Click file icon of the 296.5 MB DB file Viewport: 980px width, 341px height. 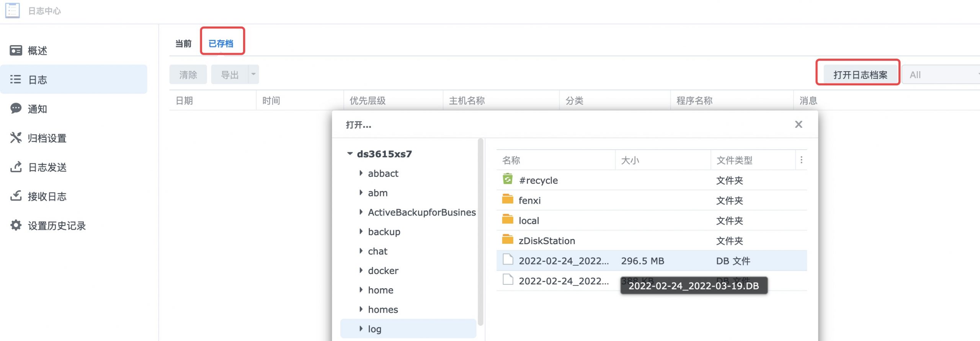508,259
